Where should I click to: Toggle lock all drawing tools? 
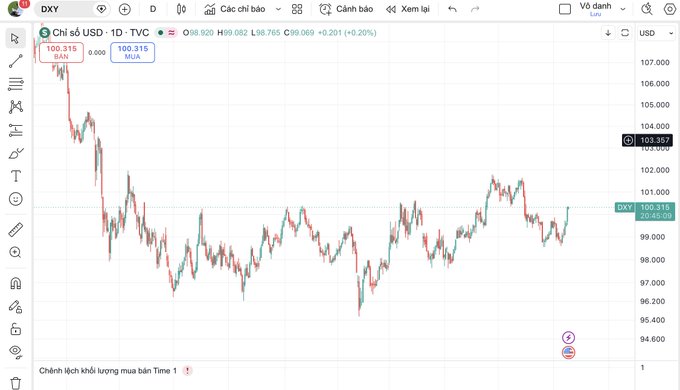(16, 329)
